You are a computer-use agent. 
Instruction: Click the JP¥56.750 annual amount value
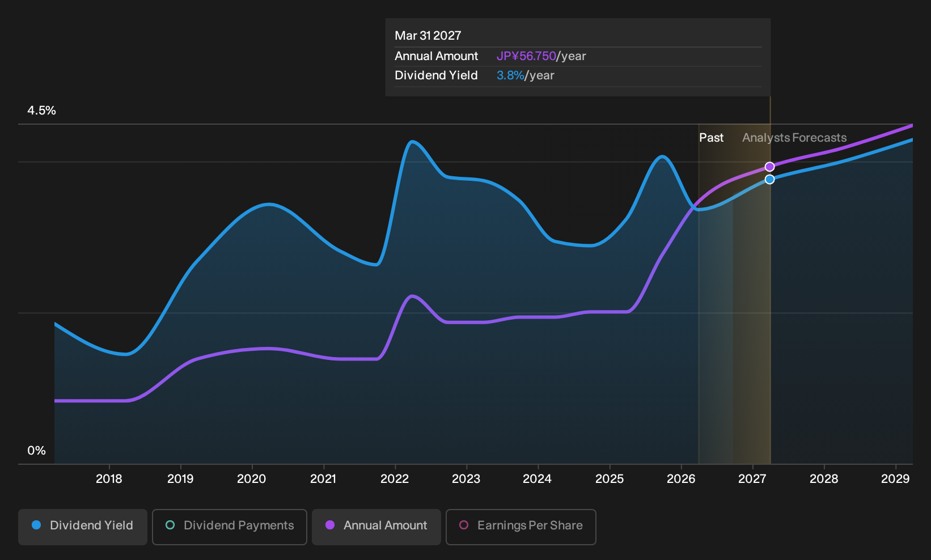[526, 56]
